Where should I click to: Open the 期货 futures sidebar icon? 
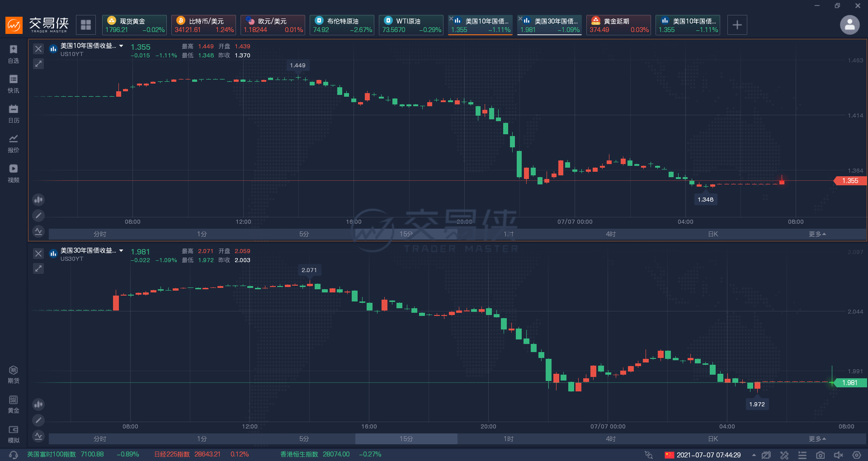point(14,374)
